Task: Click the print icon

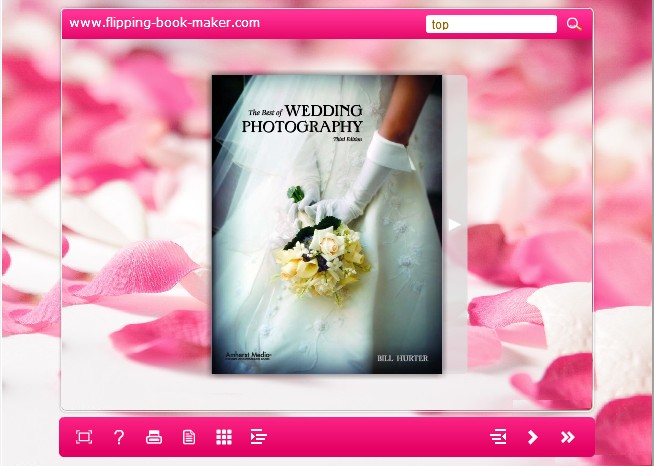Action: tap(154, 437)
